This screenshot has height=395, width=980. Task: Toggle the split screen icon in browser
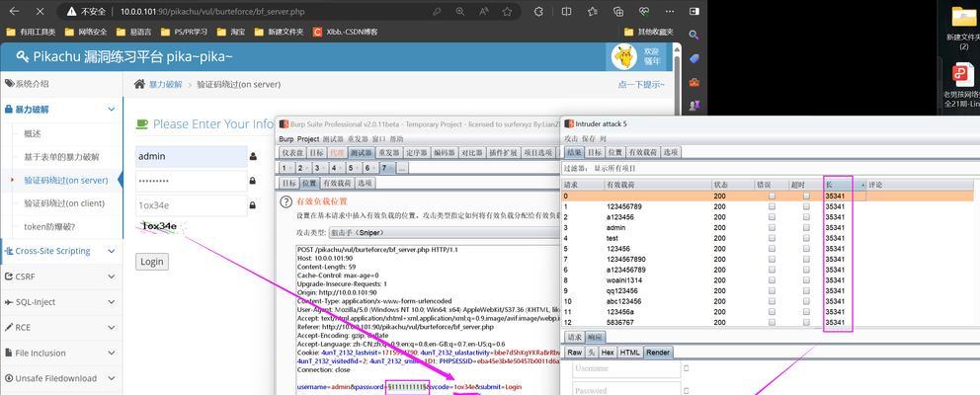(x=566, y=11)
